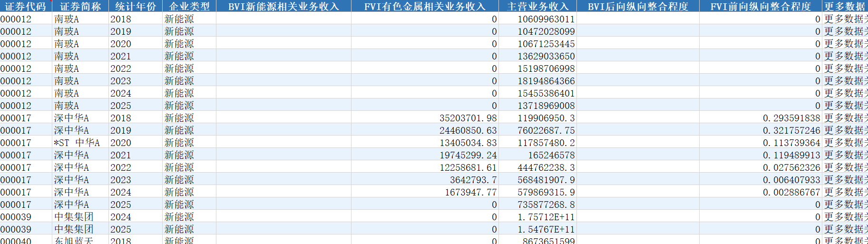868x244 pixels.
Task: Select cell with value 1.54767E+11
Action: 537,229
